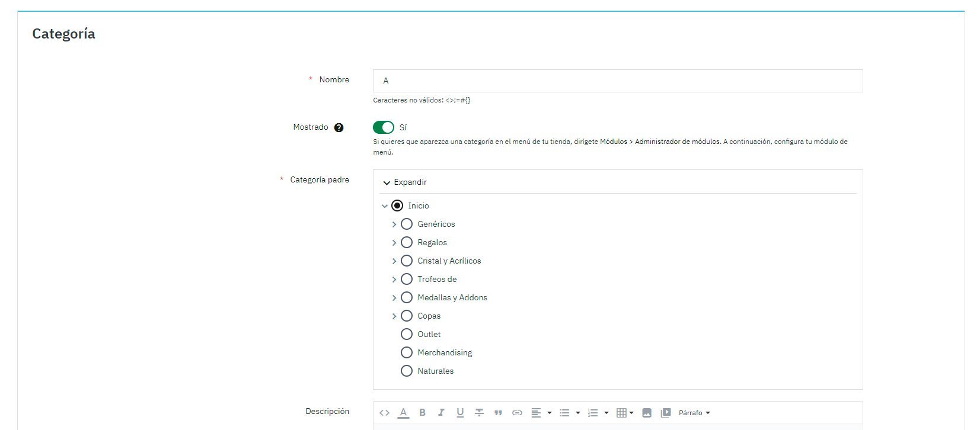Screen dimensions: 980x430
Task: Insert a hyperlink in the description
Action: (x=517, y=413)
